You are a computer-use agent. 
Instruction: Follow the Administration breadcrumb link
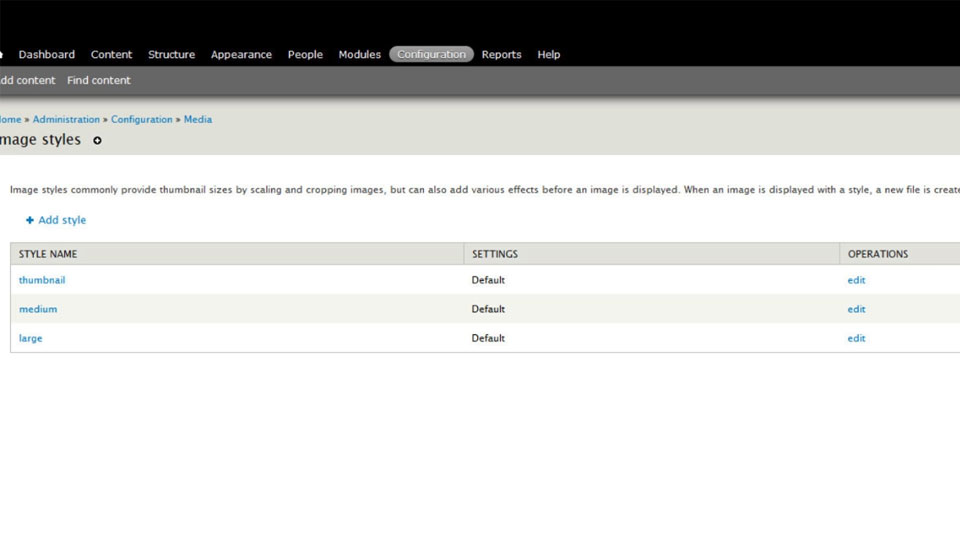tap(66, 119)
